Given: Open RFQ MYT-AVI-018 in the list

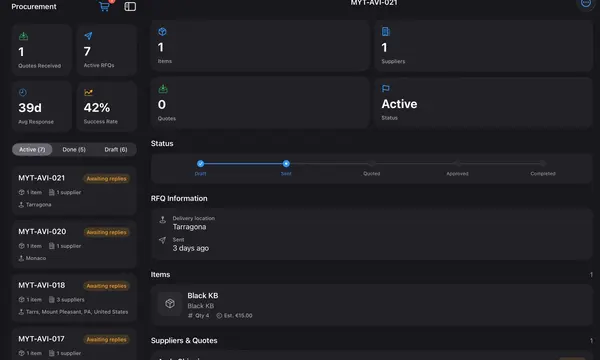Looking at the screenshot, I should pos(74,298).
